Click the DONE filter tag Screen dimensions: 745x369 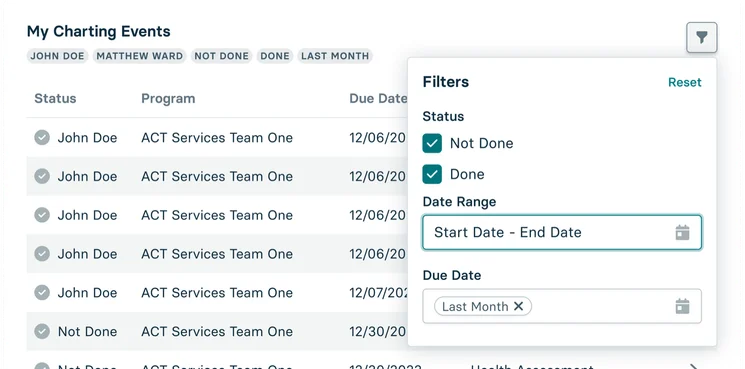275,56
